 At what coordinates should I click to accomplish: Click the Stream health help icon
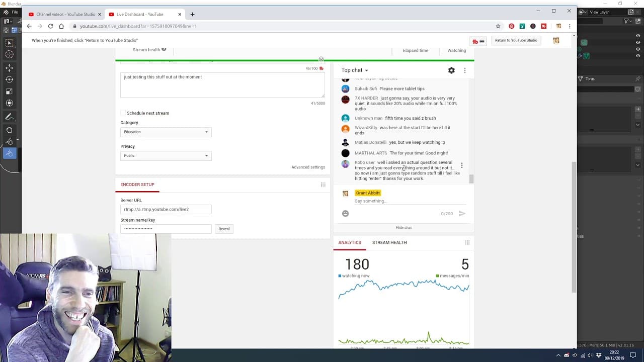pos(164,49)
